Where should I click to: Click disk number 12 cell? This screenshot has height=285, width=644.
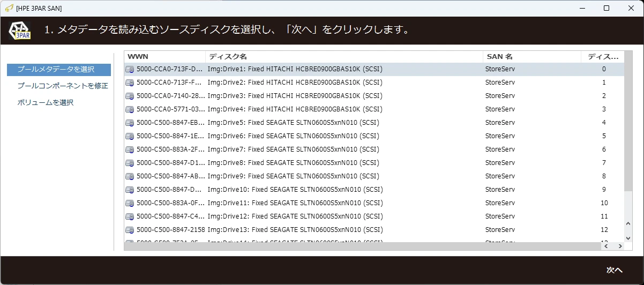pos(604,230)
